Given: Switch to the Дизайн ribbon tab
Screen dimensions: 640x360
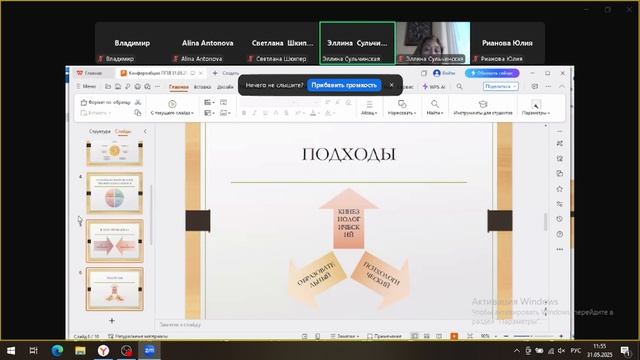Looking at the screenshot, I should [225, 87].
